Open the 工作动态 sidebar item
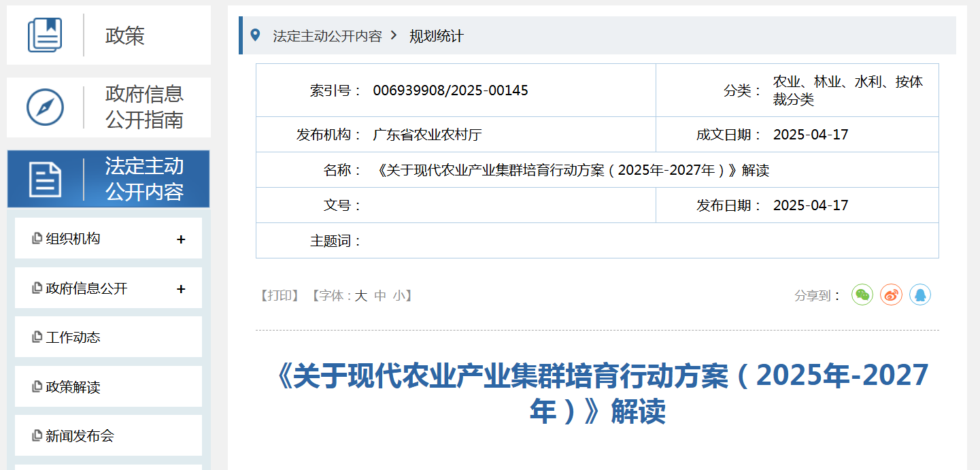Viewport: 980px width, 470px height. pyautogui.click(x=73, y=337)
